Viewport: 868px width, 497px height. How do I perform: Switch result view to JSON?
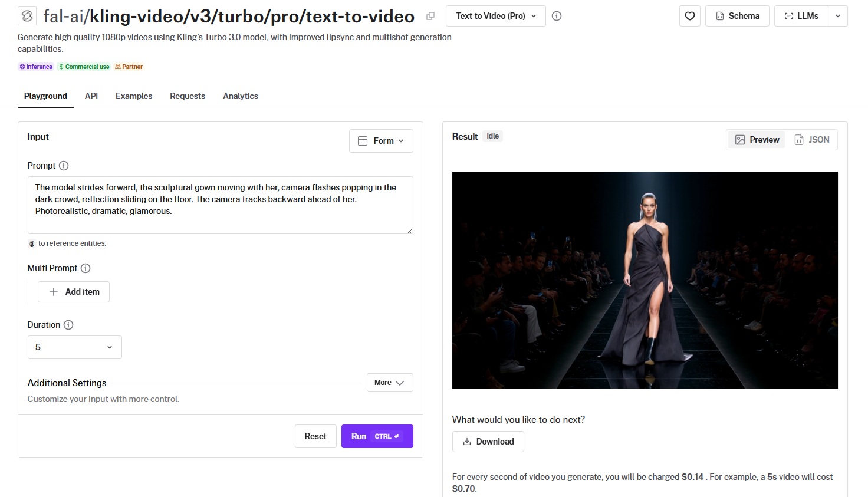coord(812,140)
